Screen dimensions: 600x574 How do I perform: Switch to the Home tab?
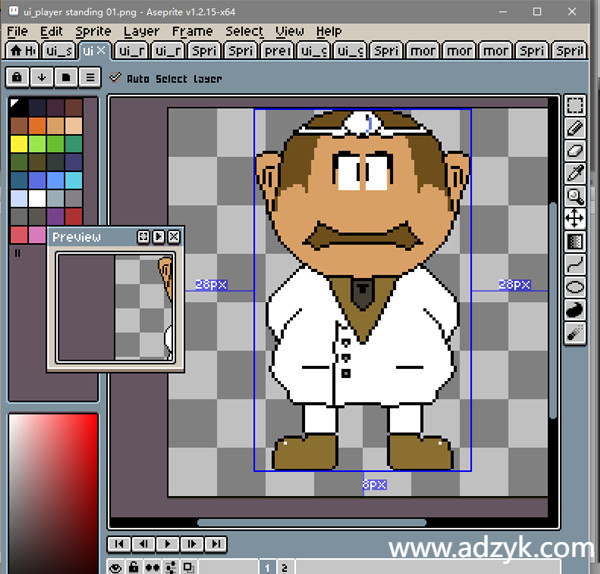(22, 51)
